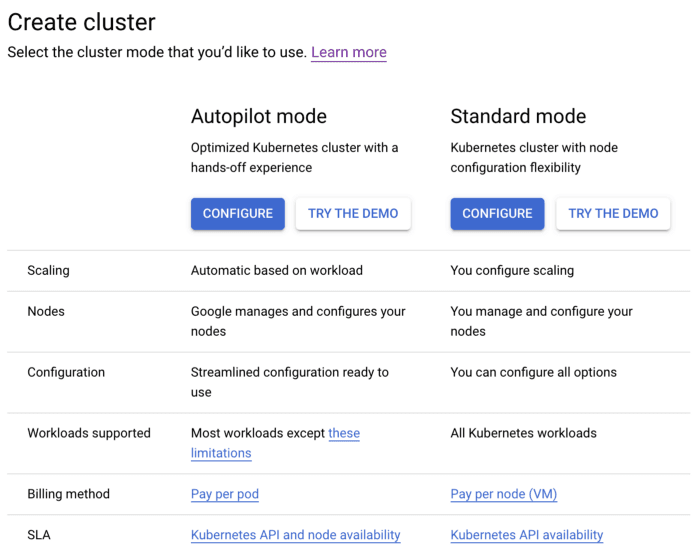Select the Autopilot mode heading
The image size is (700, 559).
(259, 116)
